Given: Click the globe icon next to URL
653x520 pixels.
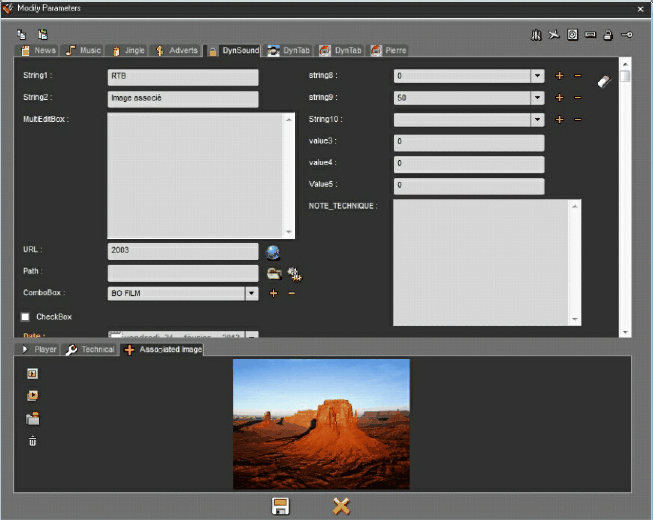Looking at the screenshot, I should click(273, 252).
